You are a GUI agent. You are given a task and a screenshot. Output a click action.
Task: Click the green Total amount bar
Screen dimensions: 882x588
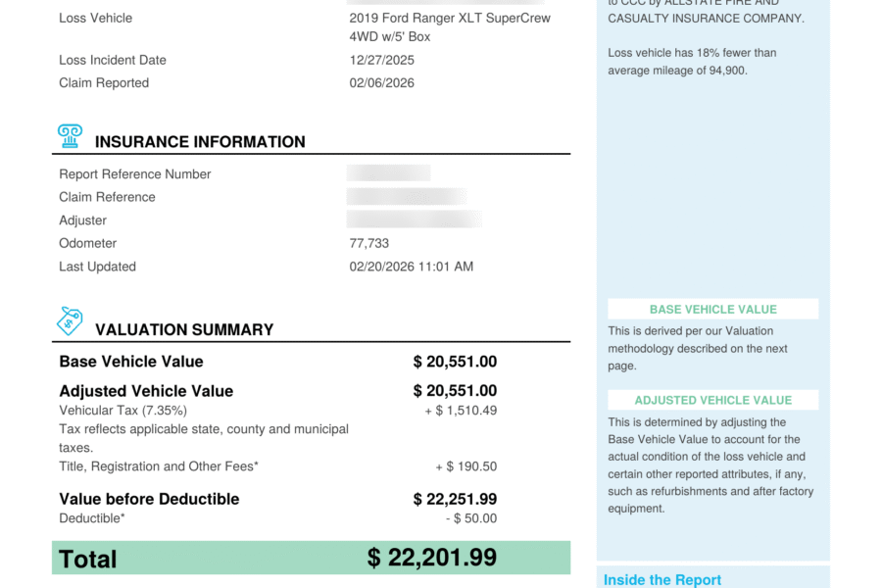point(311,558)
